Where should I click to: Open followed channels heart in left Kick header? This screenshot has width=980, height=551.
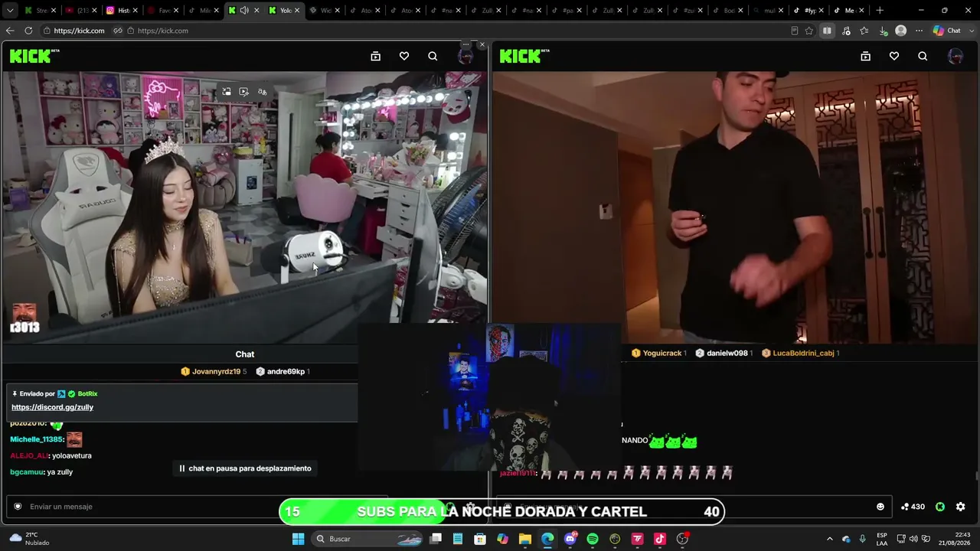tap(404, 56)
